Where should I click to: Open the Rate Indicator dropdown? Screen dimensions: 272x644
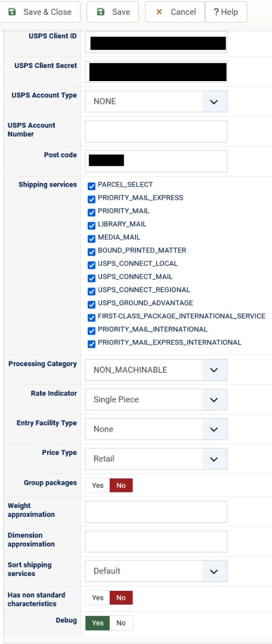point(156,400)
